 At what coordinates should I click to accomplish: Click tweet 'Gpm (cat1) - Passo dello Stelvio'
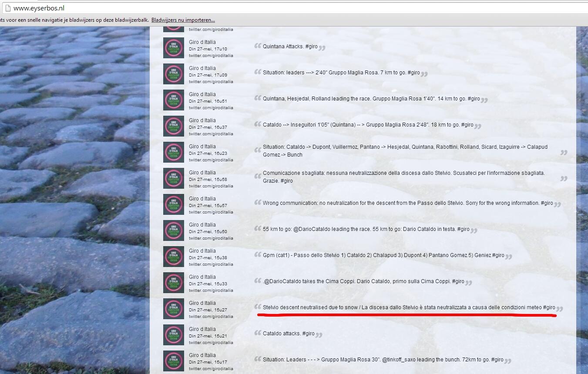tap(383, 255)
